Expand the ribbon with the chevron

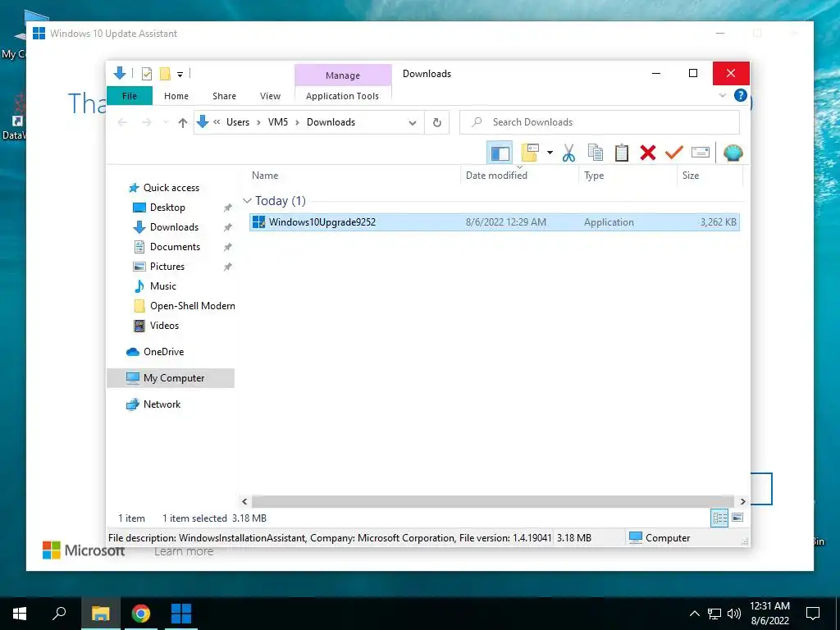coord(722,95)
